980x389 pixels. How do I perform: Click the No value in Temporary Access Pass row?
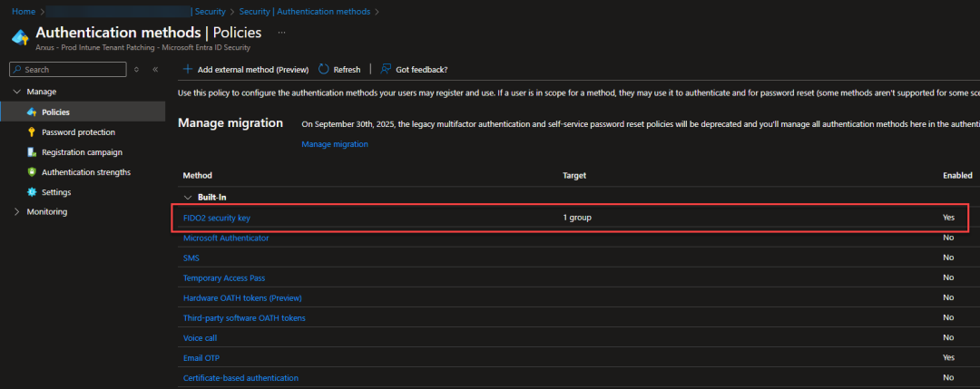point(948,277)
